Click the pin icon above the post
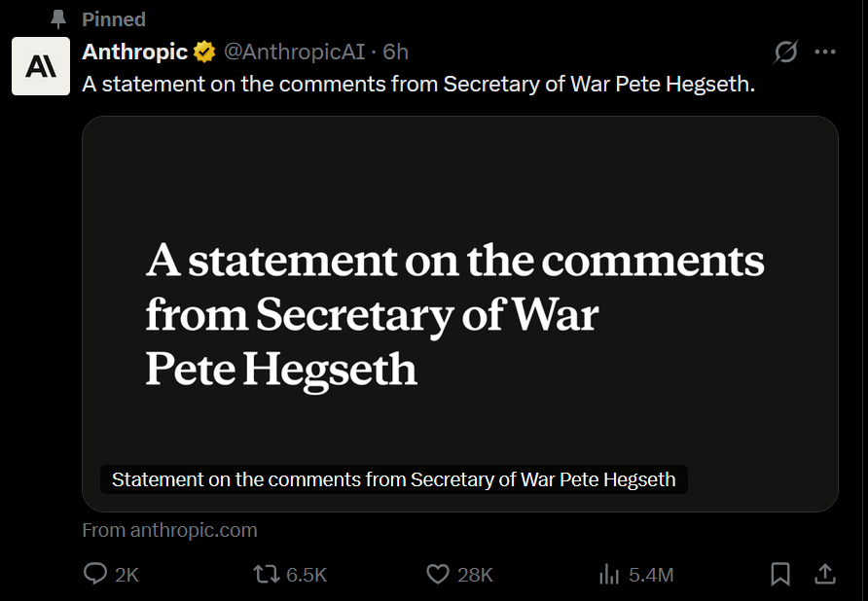This screenshot has height=601, width=868. point(58,19)
